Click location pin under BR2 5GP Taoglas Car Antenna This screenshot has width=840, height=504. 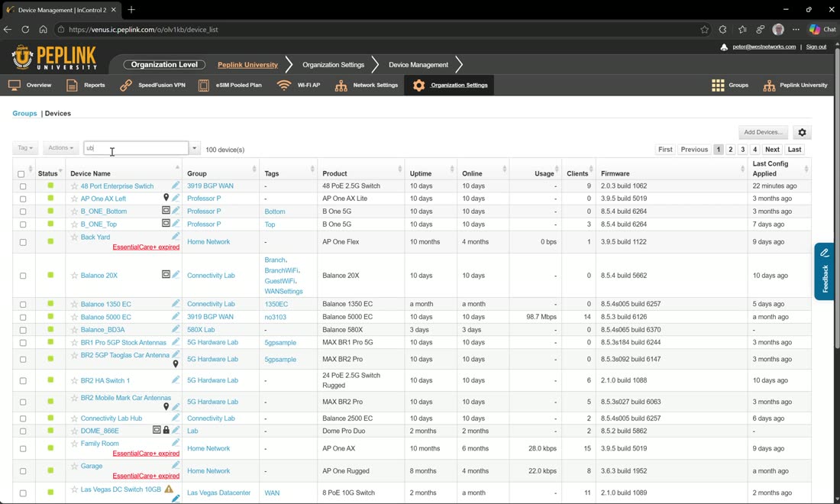point(176,363)
